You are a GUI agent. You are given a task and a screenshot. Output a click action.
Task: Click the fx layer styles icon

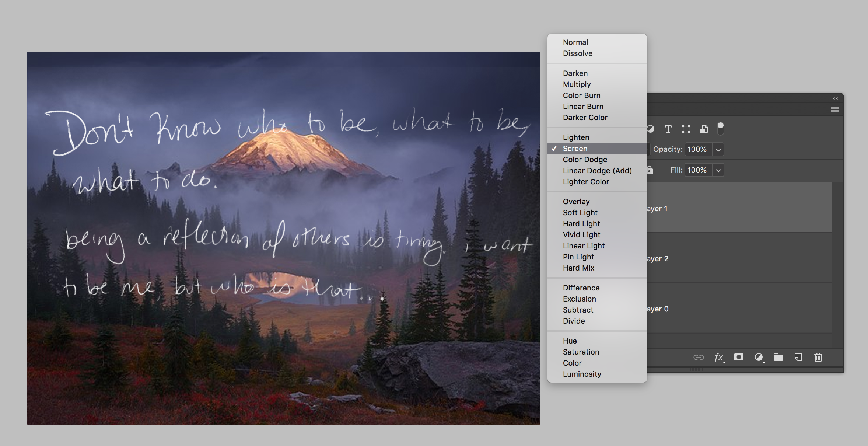click(x=719, y=357)
